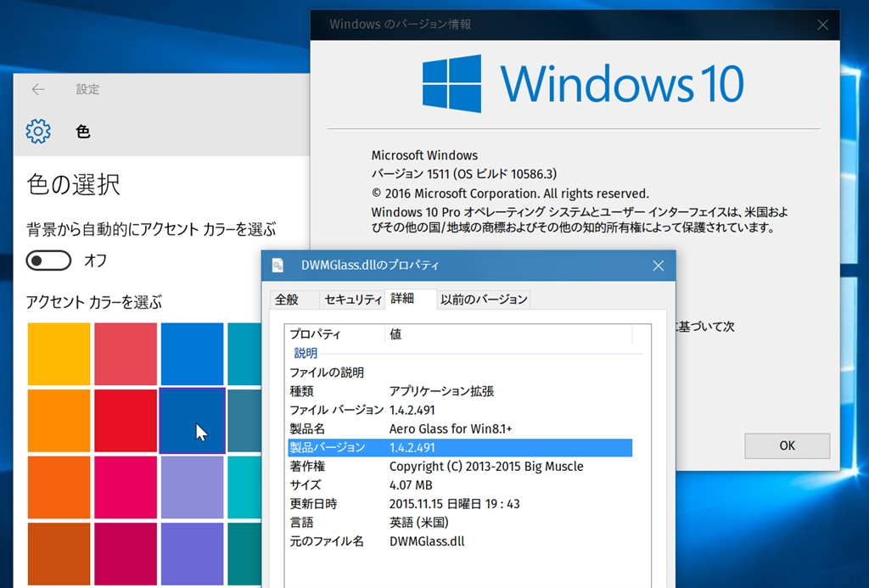Toggle automatic accent color from background

[x=48, y=260]
